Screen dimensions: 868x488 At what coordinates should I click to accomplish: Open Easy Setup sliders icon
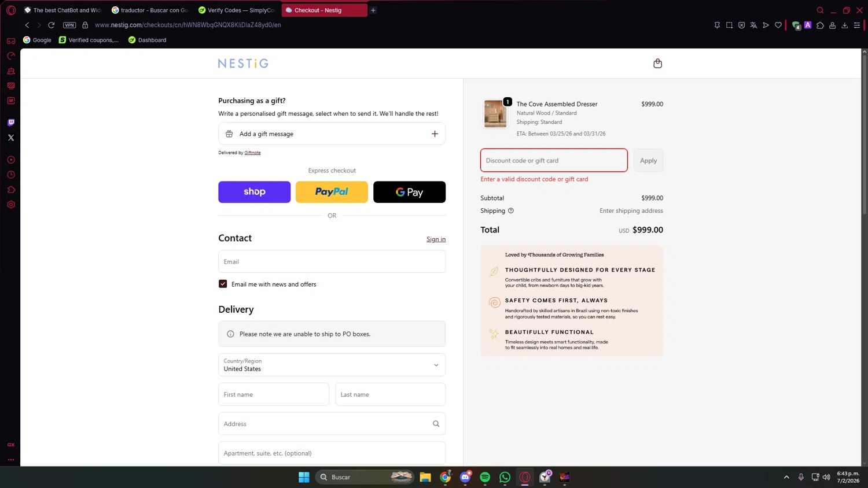[x=857, y=25]
